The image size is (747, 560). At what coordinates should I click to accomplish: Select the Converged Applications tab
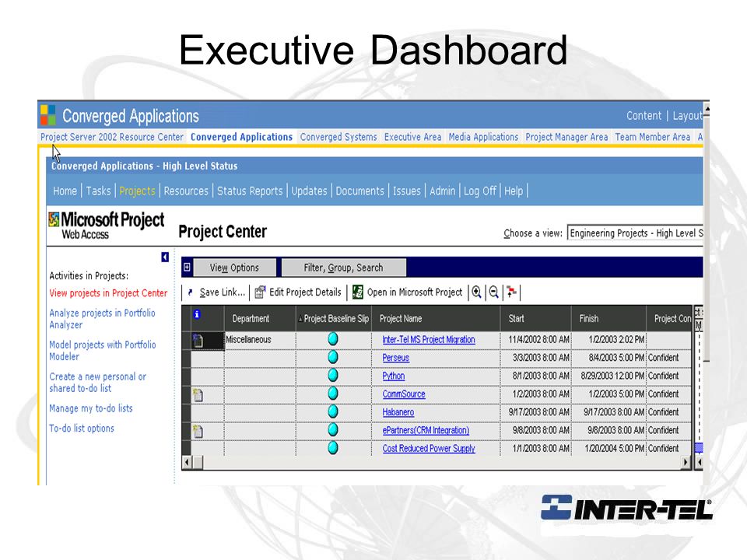[x=241, y=137]
